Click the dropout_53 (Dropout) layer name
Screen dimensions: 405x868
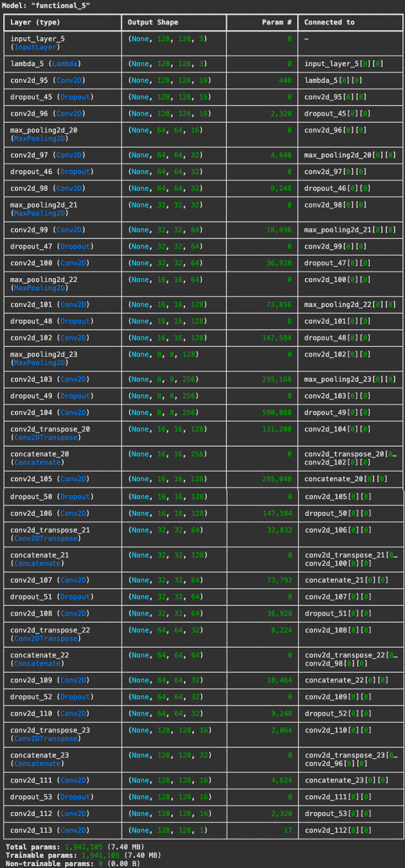51,797
